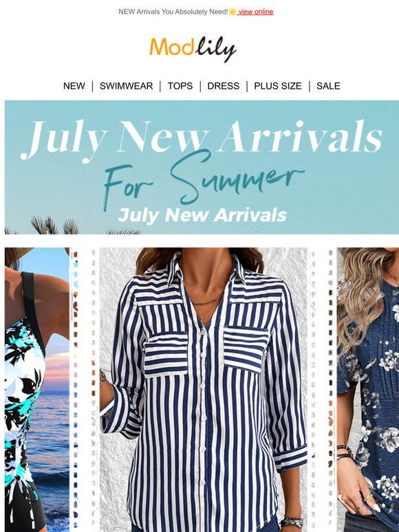Open the NEW menu item

[74, 86]
